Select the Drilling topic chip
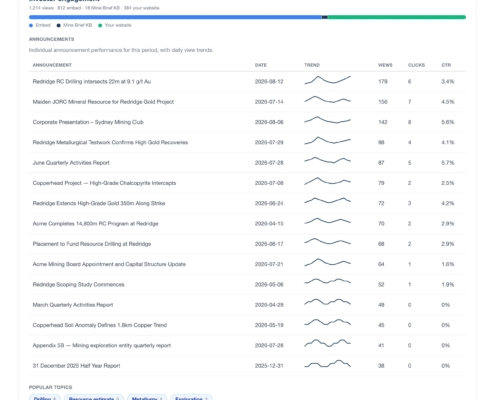This screenshot has width=495, height=400. click(45, 398)
